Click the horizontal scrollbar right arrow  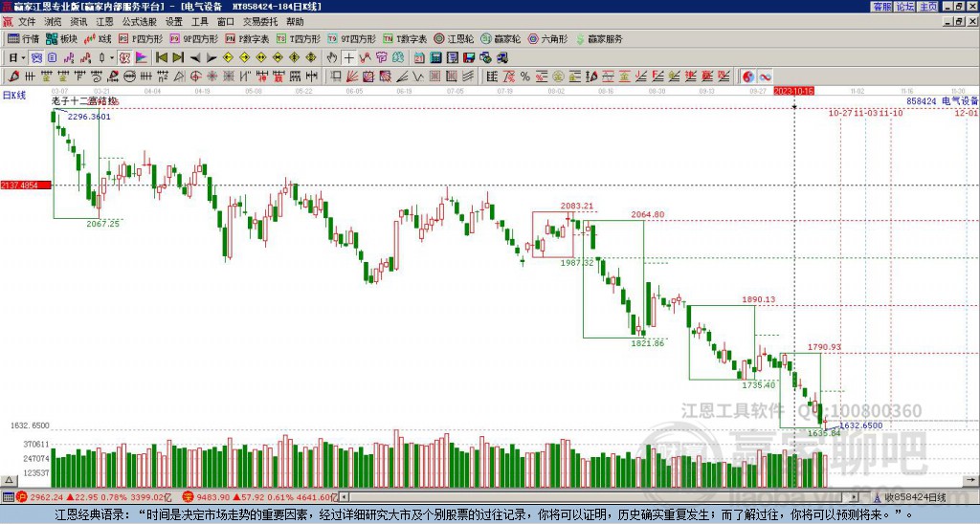click(x=855, y=497)
